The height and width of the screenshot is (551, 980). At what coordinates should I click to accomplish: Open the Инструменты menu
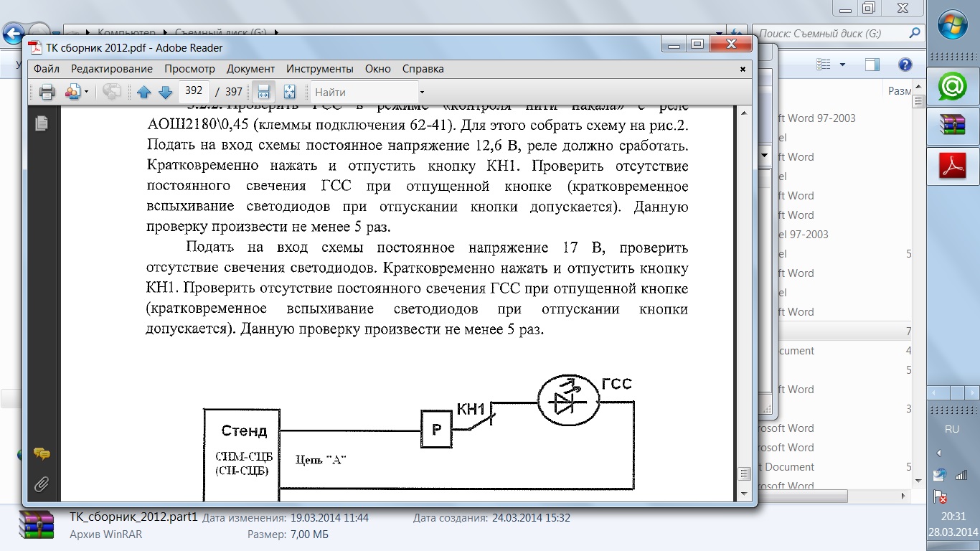pos(319,69)
